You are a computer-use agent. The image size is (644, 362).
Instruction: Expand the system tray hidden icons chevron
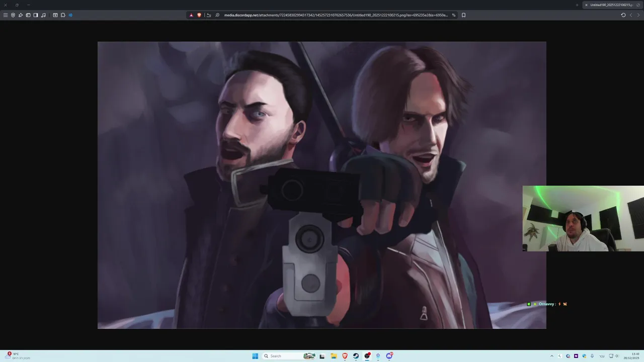pos(552,356)
